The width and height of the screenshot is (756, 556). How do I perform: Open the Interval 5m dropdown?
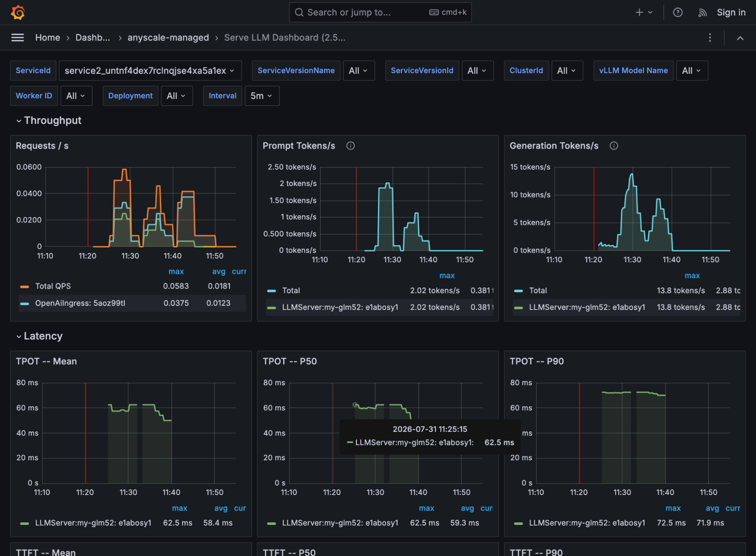[262, 96]
